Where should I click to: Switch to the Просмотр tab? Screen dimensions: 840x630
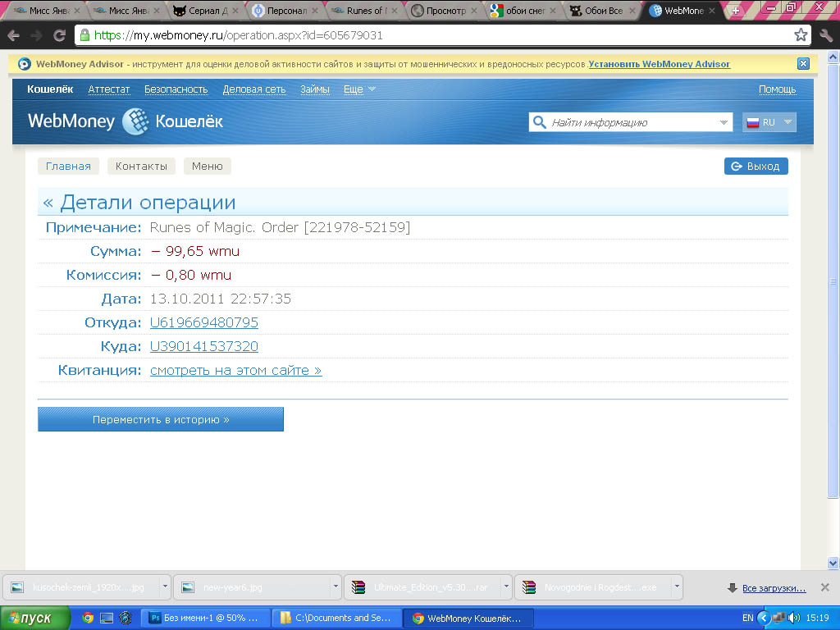pyautogui.click(x=445, y=10)
